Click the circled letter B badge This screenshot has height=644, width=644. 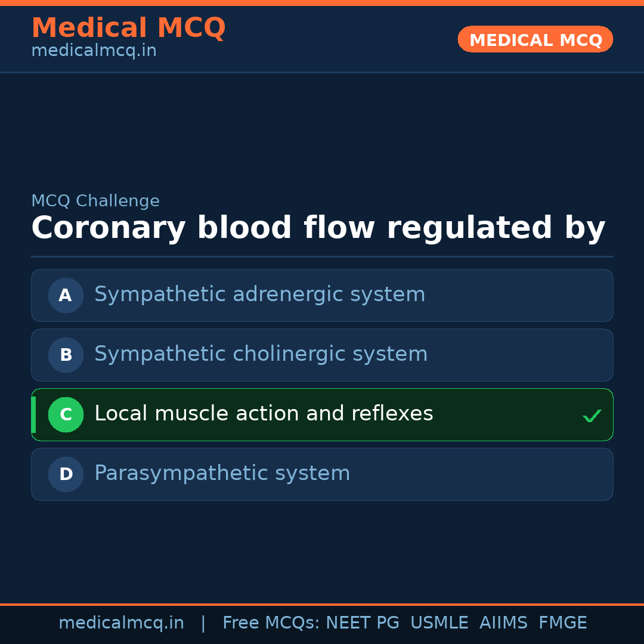click(x=66, y=355)
